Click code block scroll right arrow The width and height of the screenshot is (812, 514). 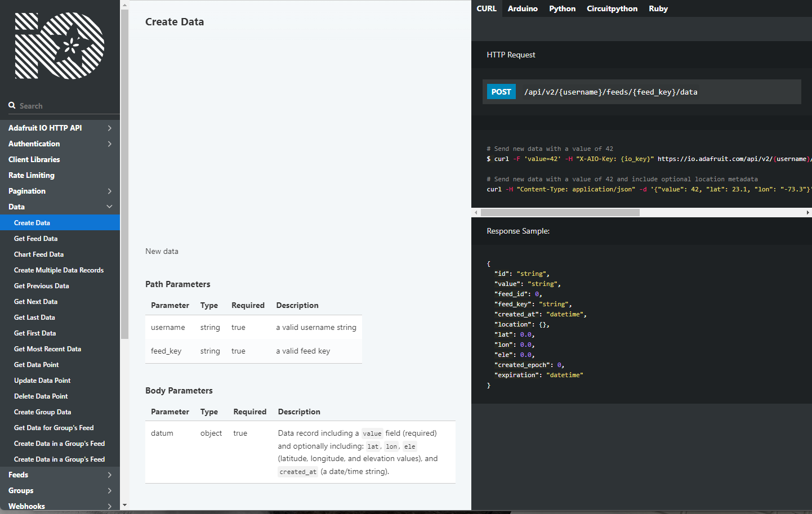(808, 213)
